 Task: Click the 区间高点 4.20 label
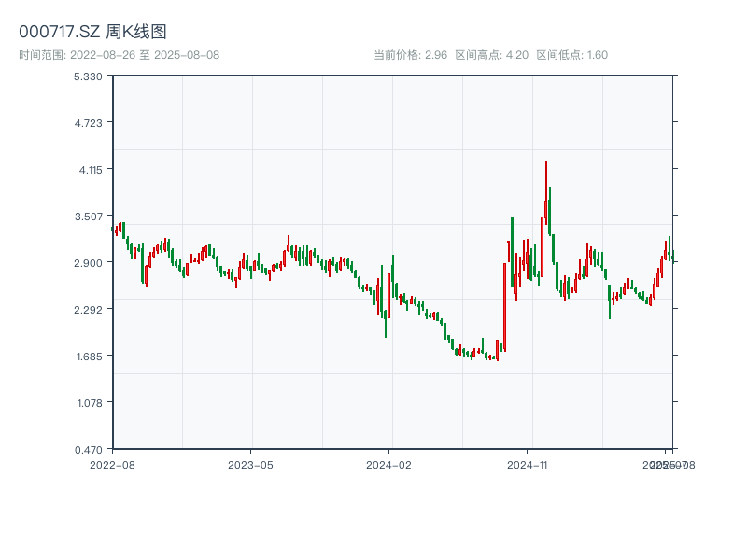(491, 55)
